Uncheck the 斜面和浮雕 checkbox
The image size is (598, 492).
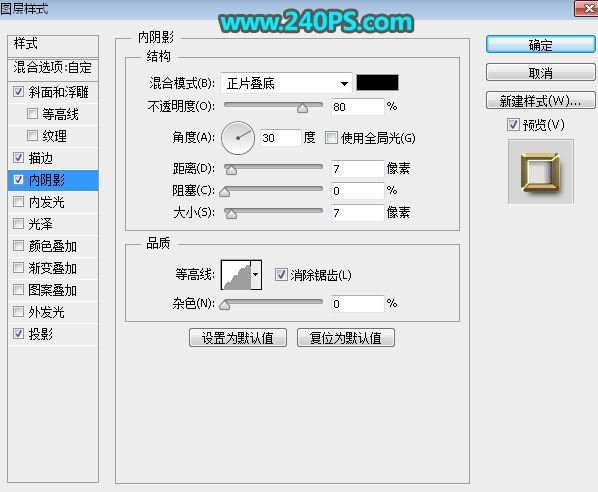click(18, 92)
